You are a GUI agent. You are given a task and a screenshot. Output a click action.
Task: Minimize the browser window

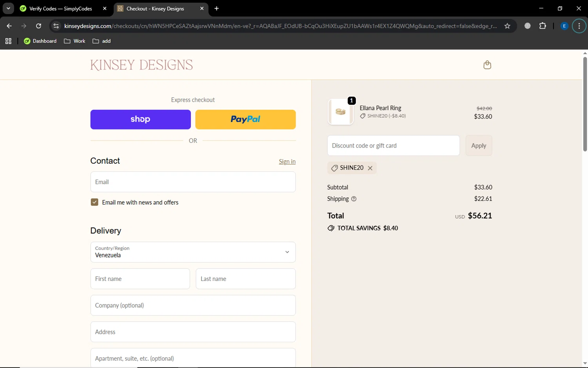[541, 8]
